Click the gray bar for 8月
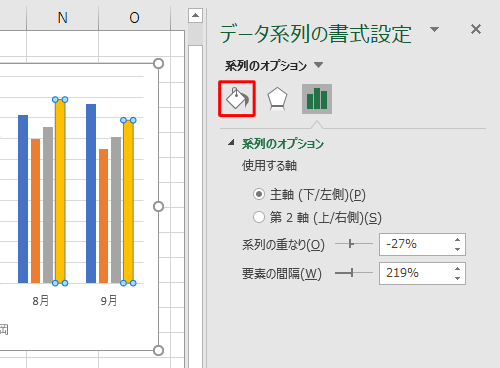 pyautogui.click(x=48, y=205)
